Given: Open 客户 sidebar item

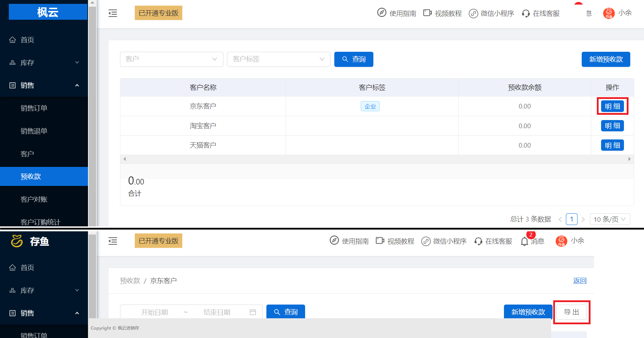Looking at the screenshot, I should [27, 154].
